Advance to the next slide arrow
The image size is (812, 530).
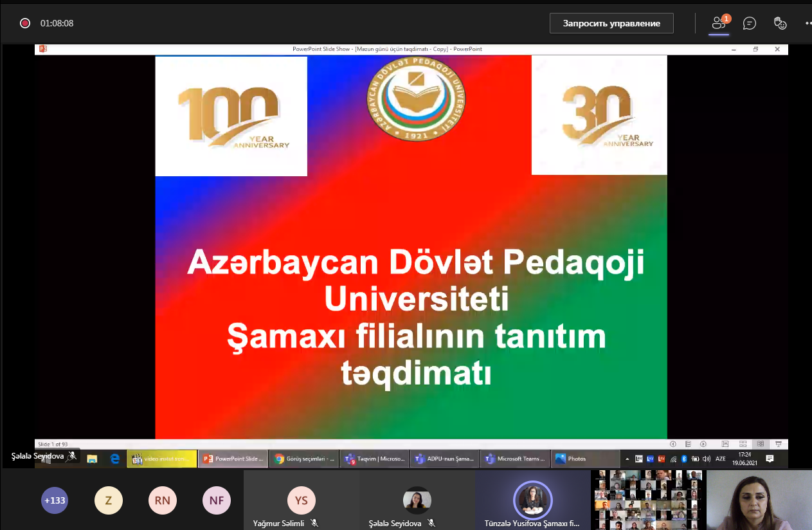point(703,444)
